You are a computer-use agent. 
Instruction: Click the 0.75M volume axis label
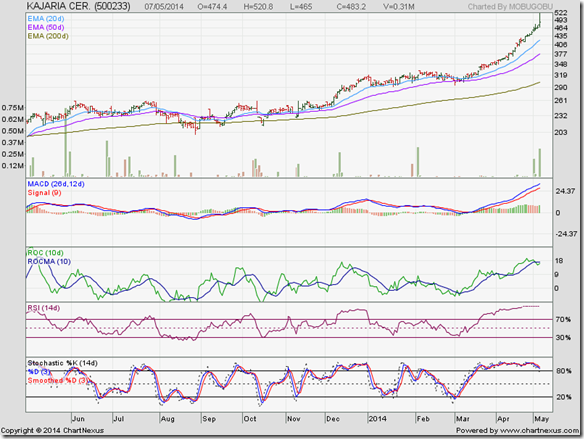click(x=12, y=108)
